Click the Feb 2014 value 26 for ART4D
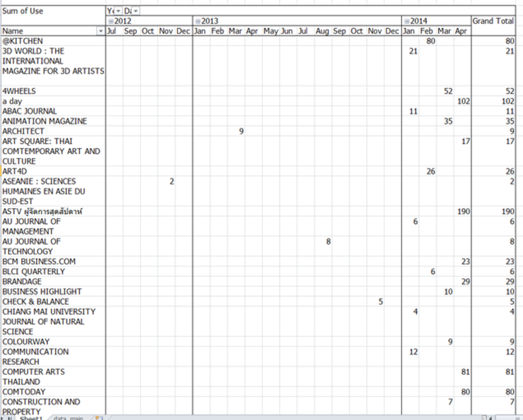This screenshot has height=420, width=523. [x=431, y=171]
